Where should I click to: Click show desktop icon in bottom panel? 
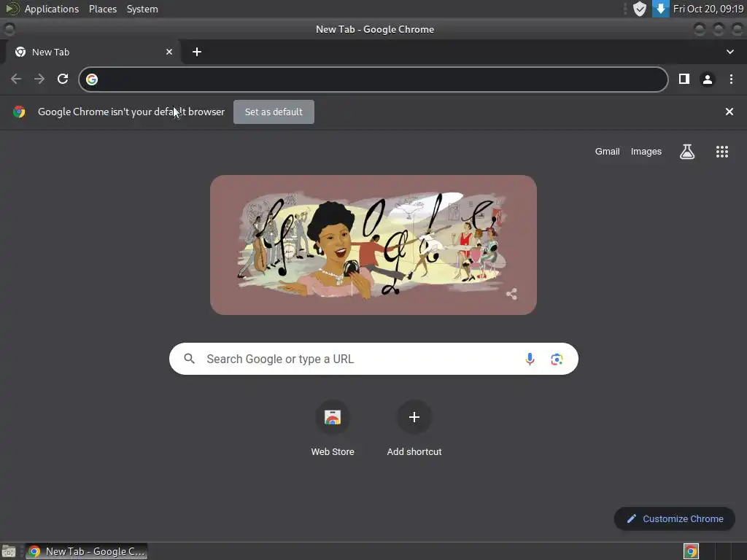[x=9, y=551]
